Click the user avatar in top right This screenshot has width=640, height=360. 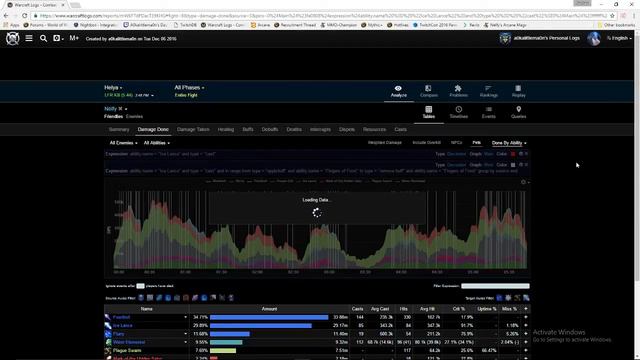click(x=593, y=38)
